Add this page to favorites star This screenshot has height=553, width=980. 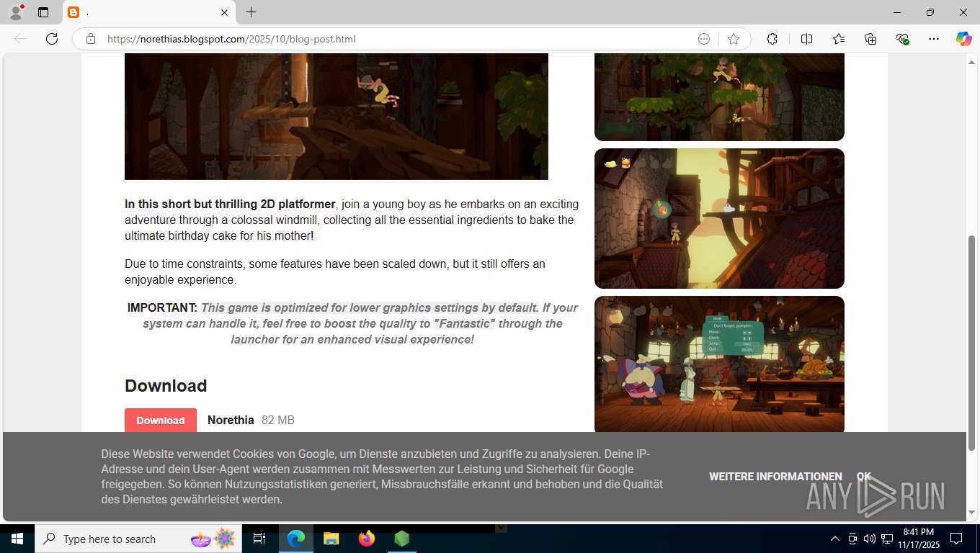pyautogui.click(x=734, y=39)
